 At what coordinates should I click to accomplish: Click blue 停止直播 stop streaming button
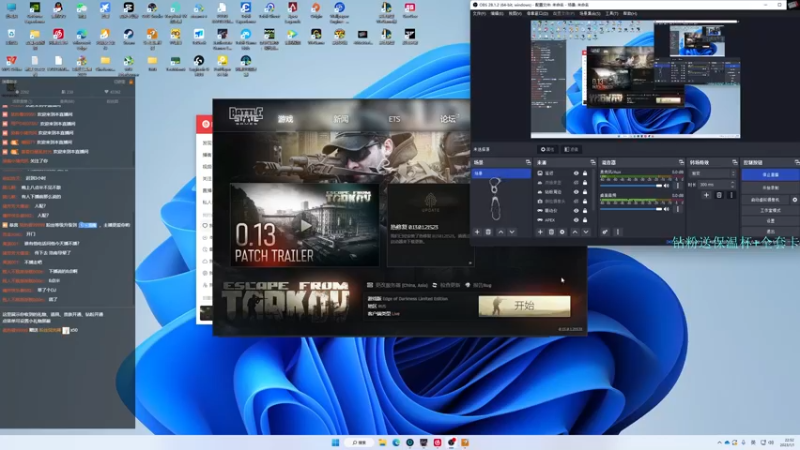(x=770, y=174)
